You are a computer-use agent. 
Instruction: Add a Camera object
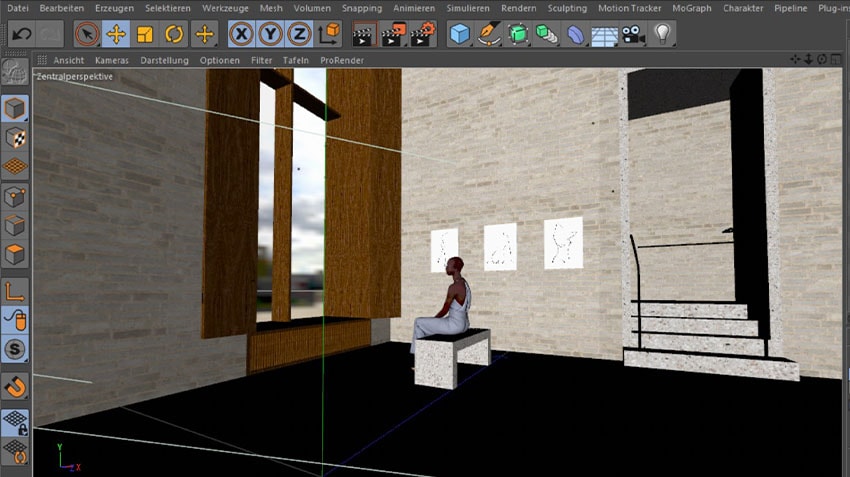(x=633, y=34)
